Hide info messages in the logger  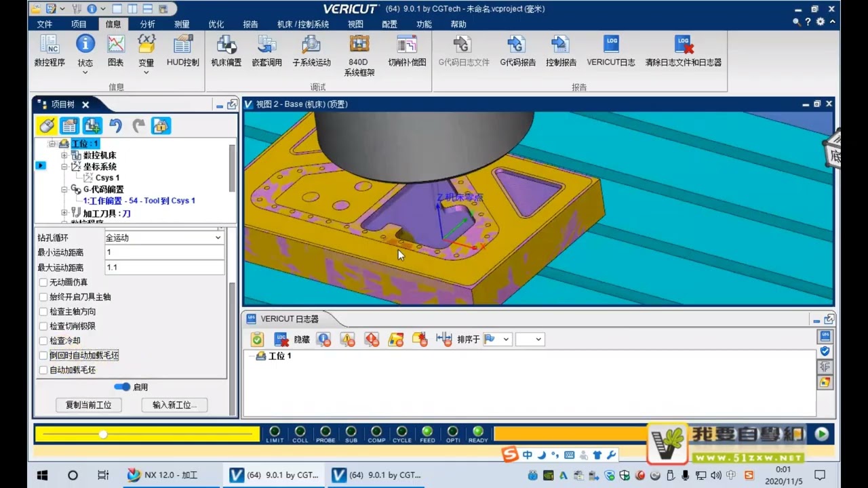coord(323,339)
